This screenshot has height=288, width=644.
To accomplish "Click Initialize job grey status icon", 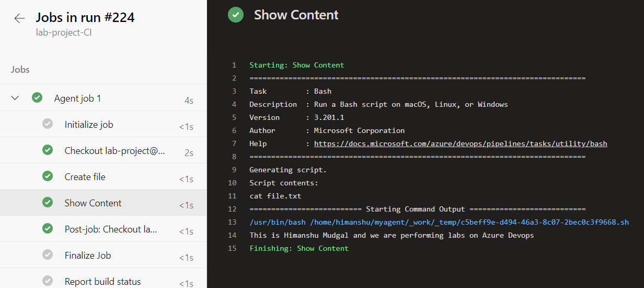I will click(x=48, y=124).
